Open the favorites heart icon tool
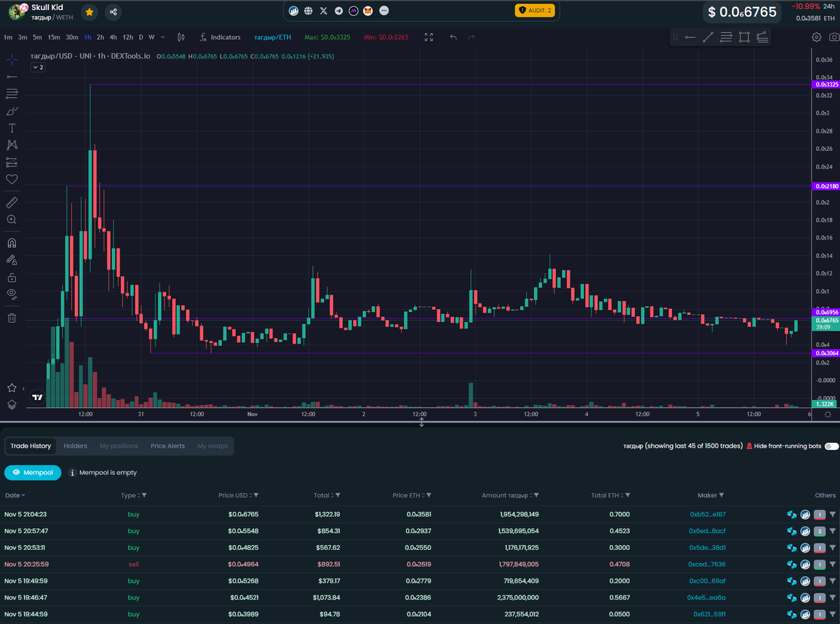Image resolution: width=840 pixels, height=624 pixels. pos(12,179)
